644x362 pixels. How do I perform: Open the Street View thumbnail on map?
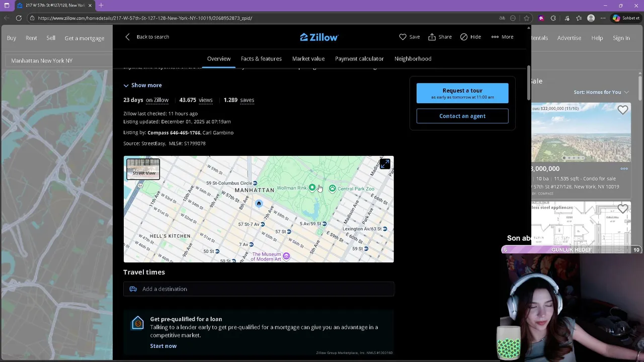pos(143,169)
